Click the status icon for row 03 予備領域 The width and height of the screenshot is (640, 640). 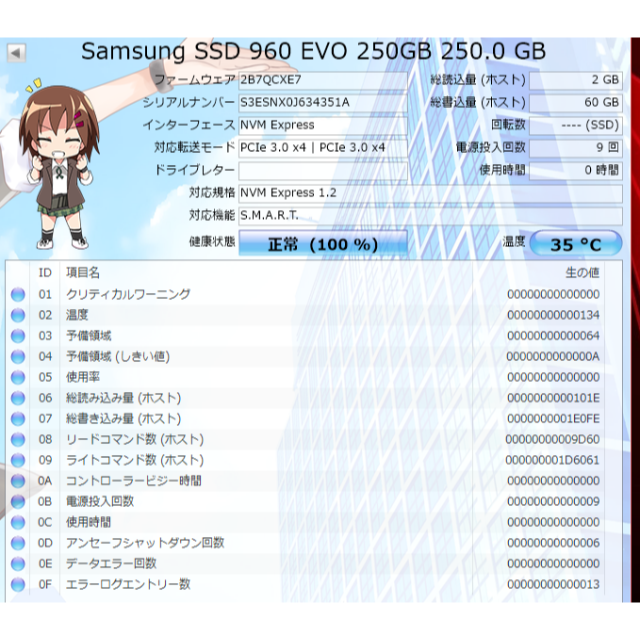(x=18, y=336)
